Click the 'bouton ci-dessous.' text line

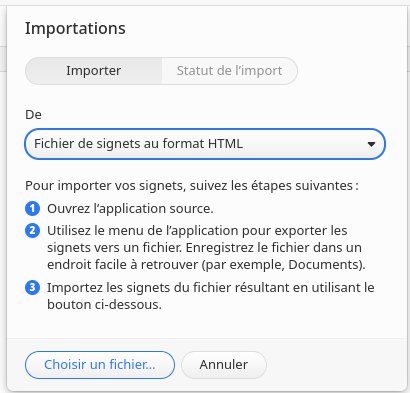pos(104,305)
